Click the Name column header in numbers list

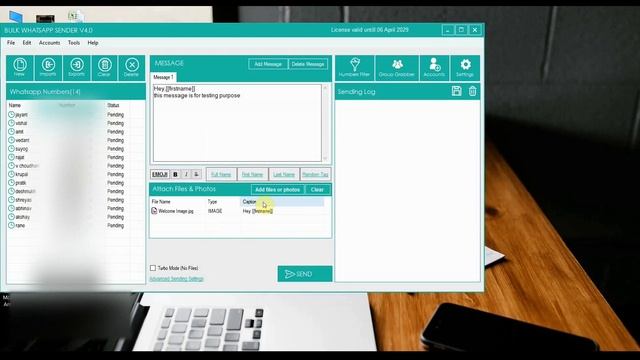tap(15, 105)
